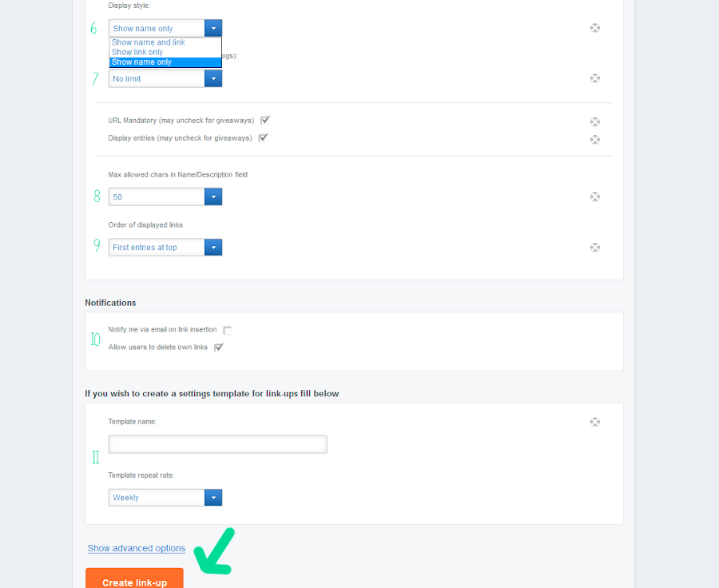The height and width of the screenshot is (588, 719).
Task: Click help icon next to No limit dropdown
Action: click(595, 78)
